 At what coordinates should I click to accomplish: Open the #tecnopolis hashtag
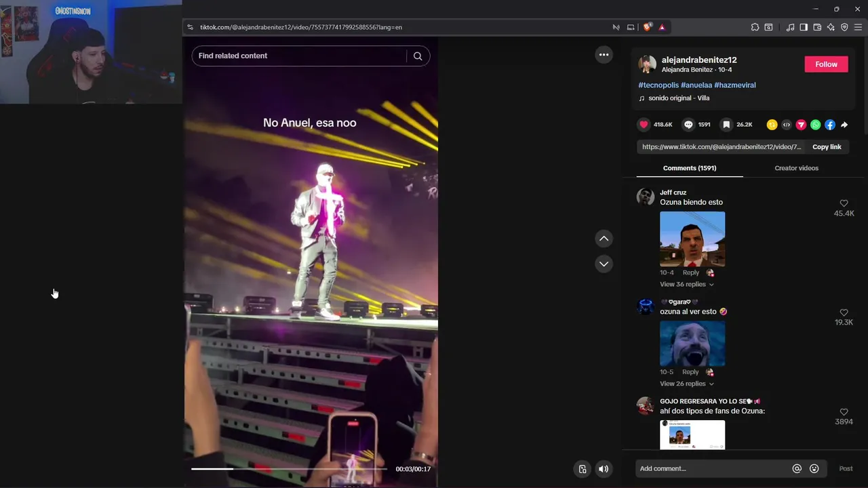click(x=658, y=85)
